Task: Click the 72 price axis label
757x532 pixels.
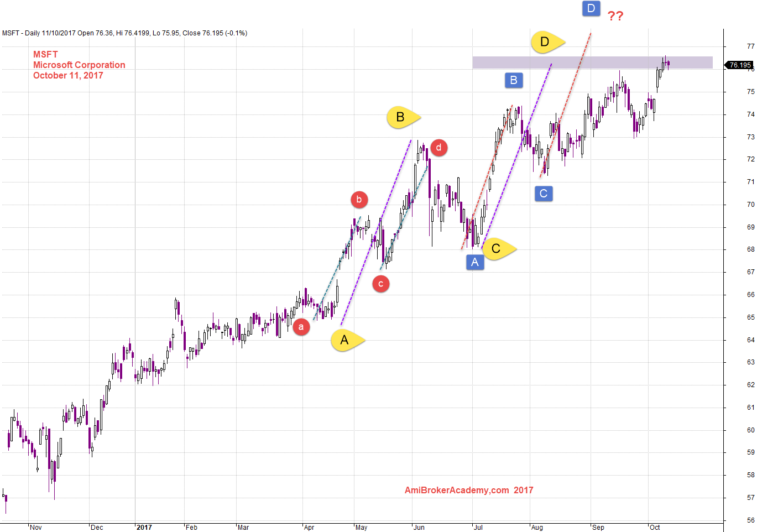Action: (x=750, y=159)
